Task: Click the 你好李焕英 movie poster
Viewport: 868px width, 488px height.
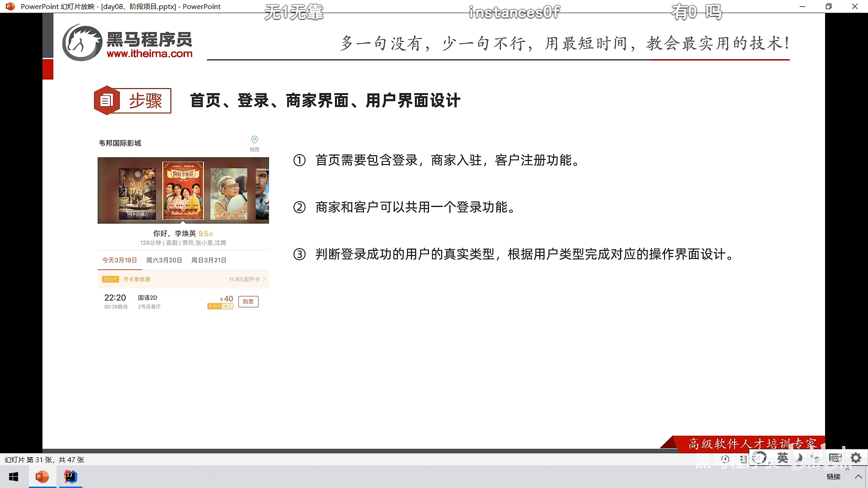Action: (183, 190)
